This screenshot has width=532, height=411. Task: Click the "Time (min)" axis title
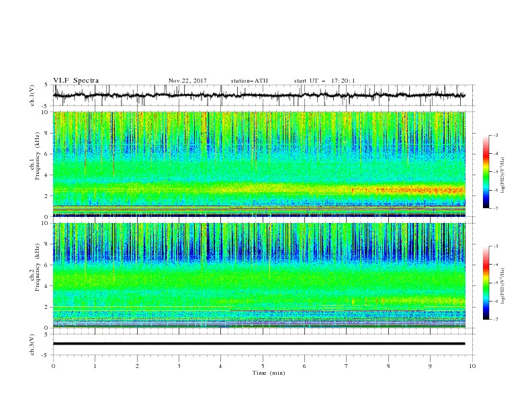coord(269,373)
